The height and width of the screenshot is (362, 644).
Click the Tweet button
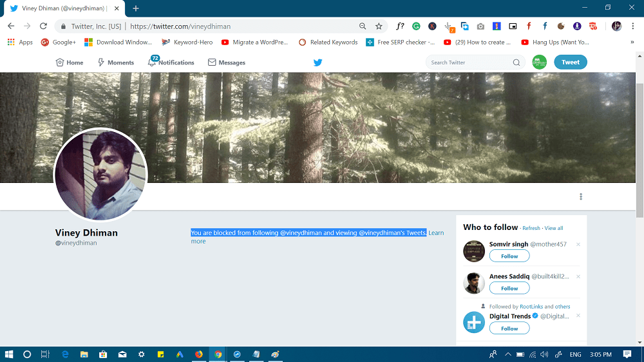coord(571,62)
